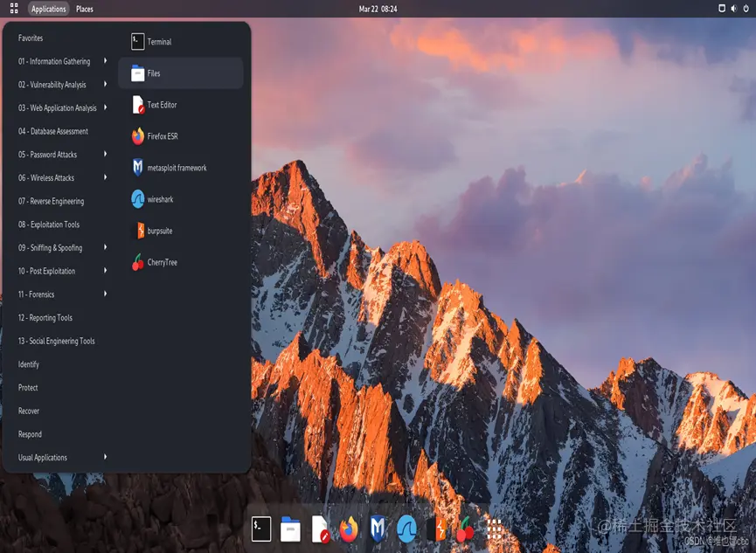The height and width of the screenshot is (553, 756).
Task: Open Firefox icon in the dock
Action: (x=349, y=529)
